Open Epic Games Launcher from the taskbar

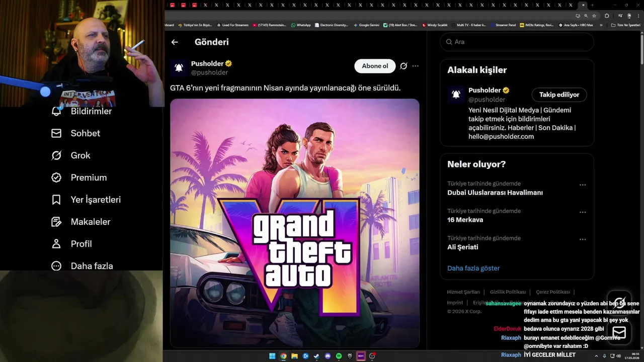(350, 356)
